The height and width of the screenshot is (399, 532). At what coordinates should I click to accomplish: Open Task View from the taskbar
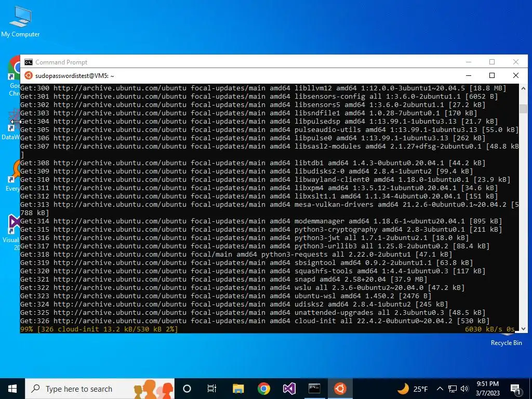[x=212, y=389]
